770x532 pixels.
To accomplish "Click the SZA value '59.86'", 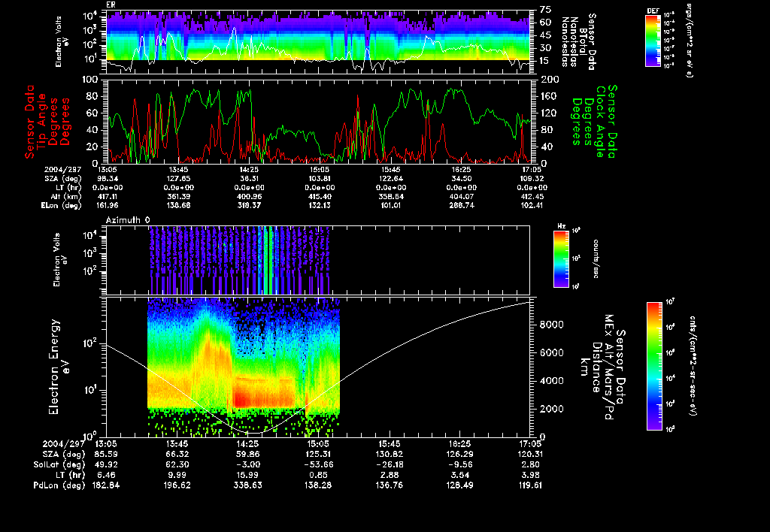I will (x=248, y=455).
